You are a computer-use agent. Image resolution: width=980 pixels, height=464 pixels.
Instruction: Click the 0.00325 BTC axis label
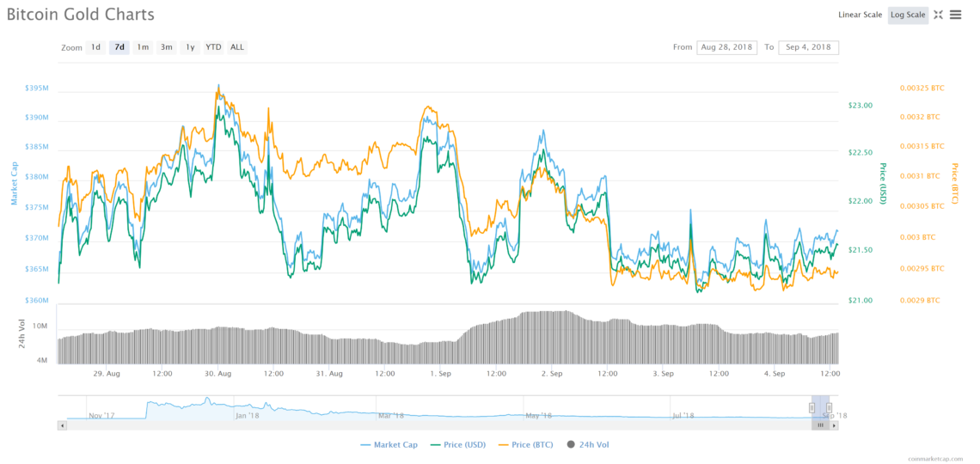(922, 88)
